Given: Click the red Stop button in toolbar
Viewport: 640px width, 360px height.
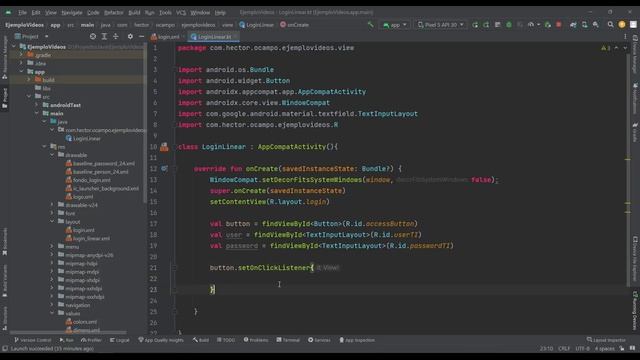Looking at the screenshot, I should pyautogui.click(x=559, y=25).
